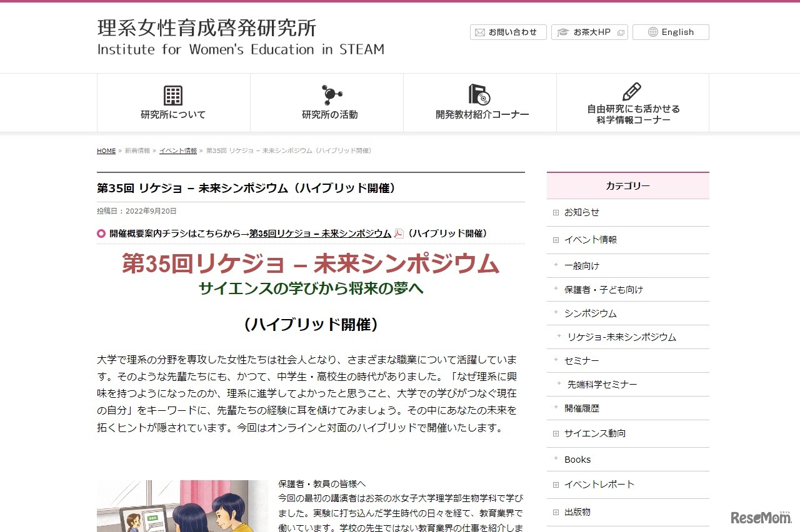Open the 自由研究にも活かせる科学情報コーナー menu
Viewport: 800px width, 532px height.
click(633, 102)
